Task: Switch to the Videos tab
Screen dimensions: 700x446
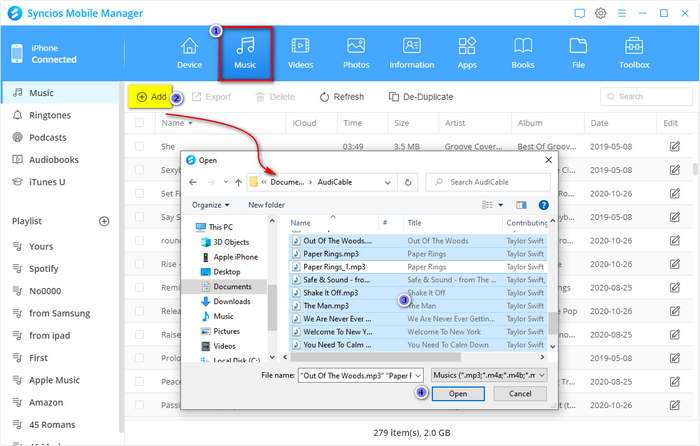Action: tap(300, 53)
